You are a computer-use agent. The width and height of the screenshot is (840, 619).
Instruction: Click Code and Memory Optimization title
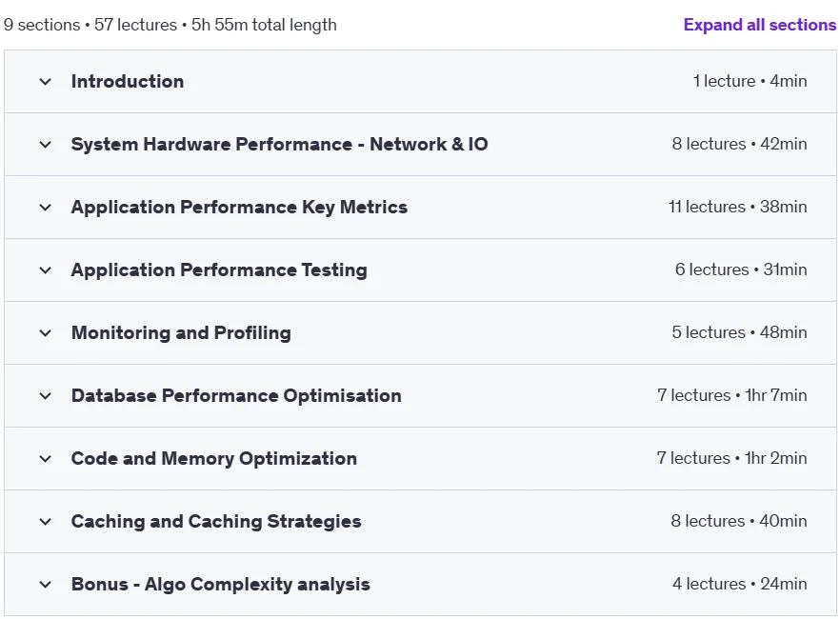tap(213, 458)
